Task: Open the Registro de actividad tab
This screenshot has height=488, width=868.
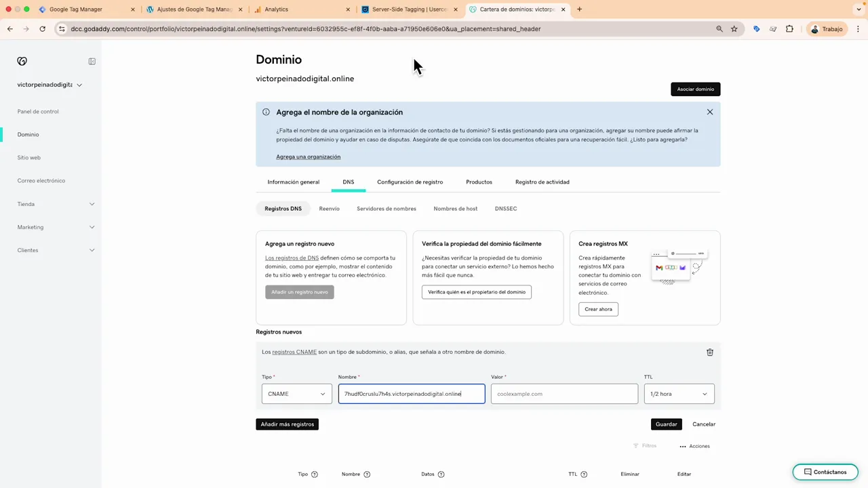Action: tap(542, 182)
